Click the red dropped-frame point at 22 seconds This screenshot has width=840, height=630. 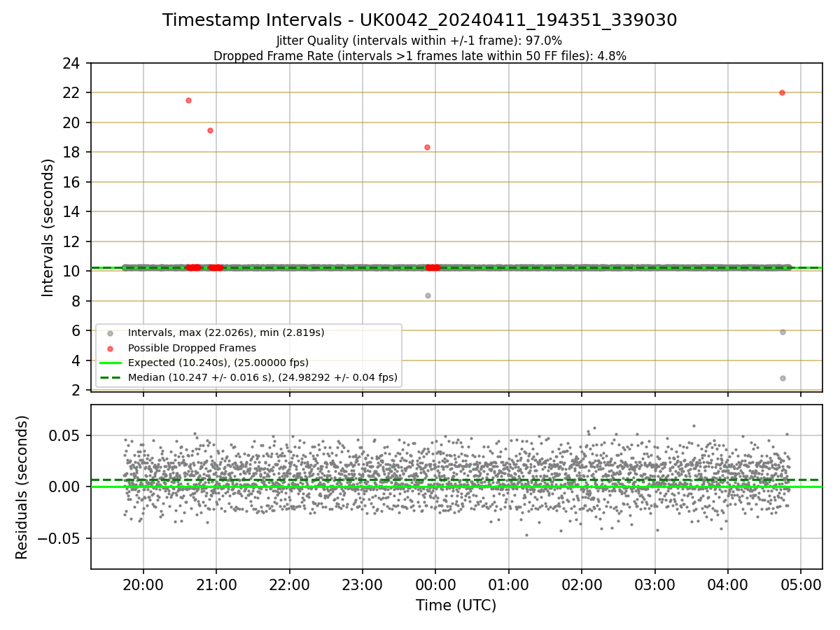pos(782,92)
